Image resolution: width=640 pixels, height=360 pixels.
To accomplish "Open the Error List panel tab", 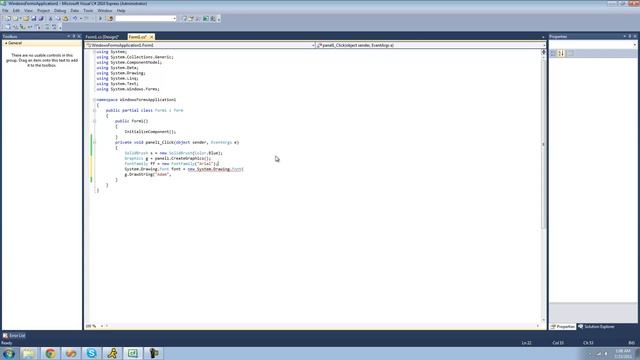I will click(14, 336).
